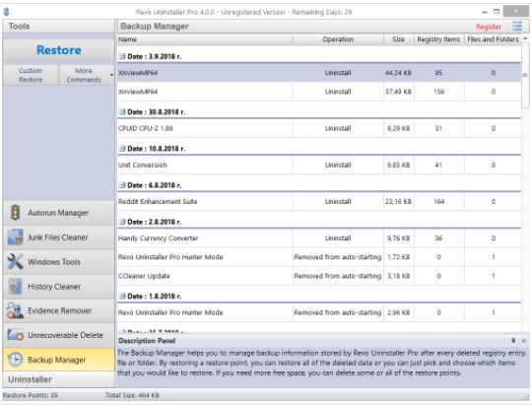Select the Unrecoverable Delete icon

click(x=15, y=335)
